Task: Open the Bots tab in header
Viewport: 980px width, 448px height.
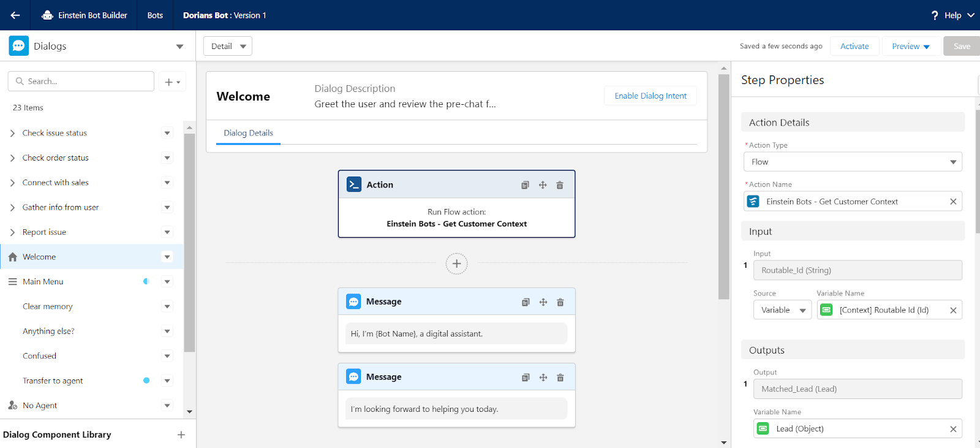Action: 155,15
